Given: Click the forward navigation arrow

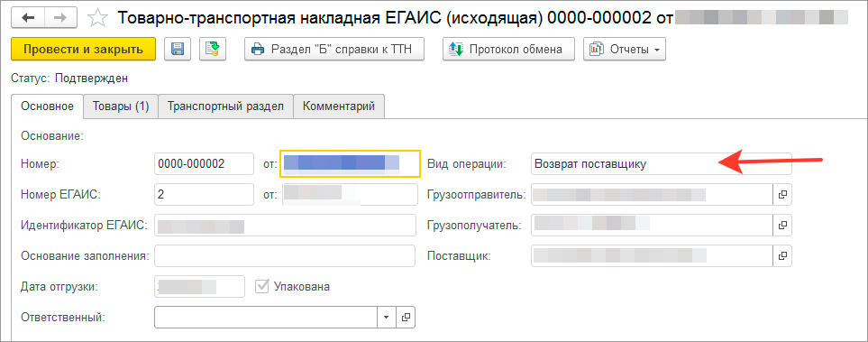Looking at the screenshot, I should (x=59, y=18).
